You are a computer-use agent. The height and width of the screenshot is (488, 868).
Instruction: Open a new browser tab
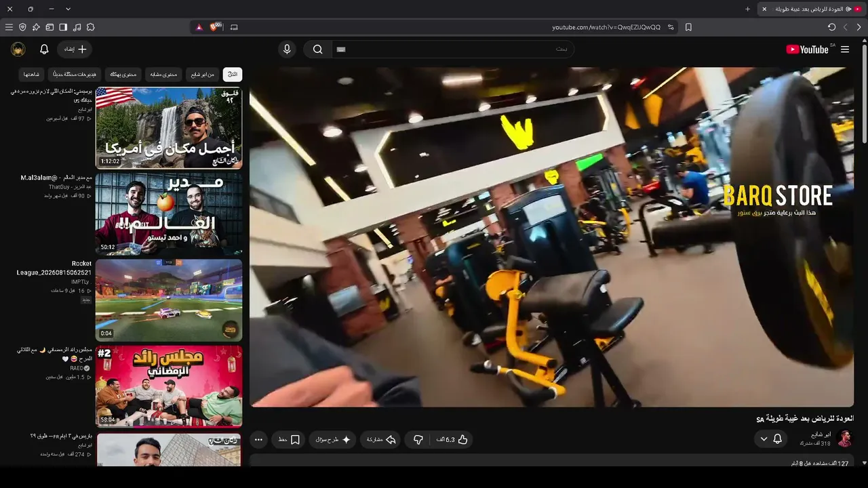pos(748,9)
